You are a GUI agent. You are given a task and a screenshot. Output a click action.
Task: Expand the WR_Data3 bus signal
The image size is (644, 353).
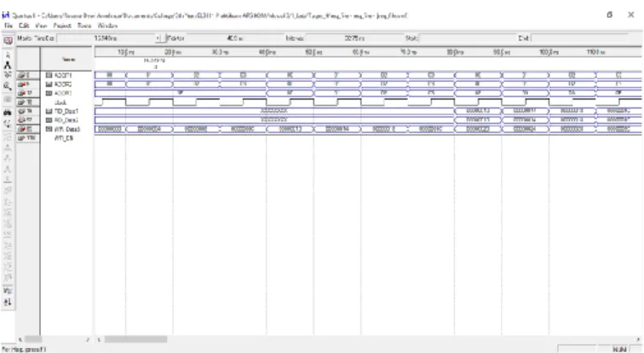pos(49,130)
